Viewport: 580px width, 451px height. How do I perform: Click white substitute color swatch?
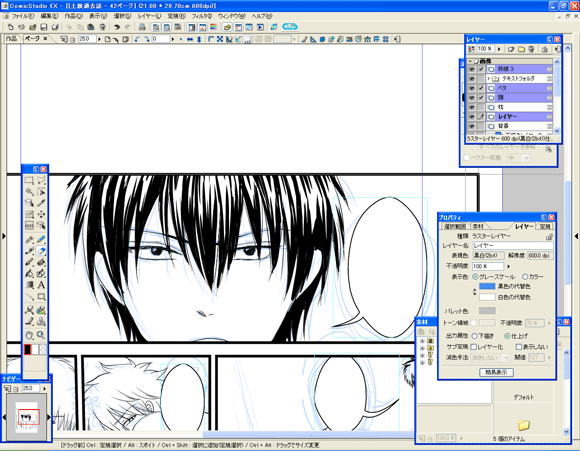click(487, 297)
